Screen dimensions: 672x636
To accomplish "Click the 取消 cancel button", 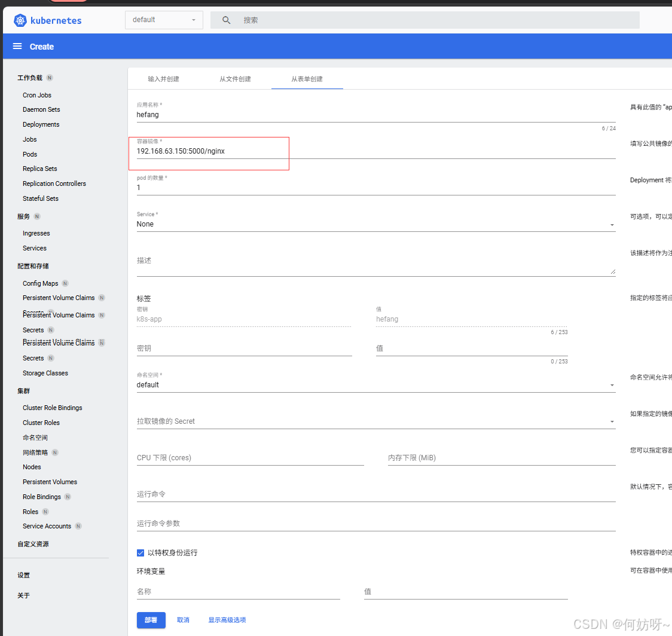I will tap(183, 620).
